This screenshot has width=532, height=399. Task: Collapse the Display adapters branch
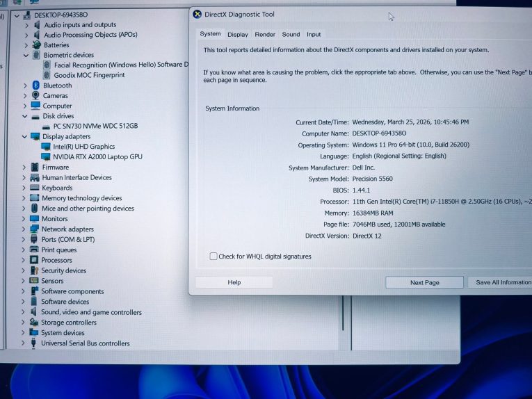(x=24, y=136)
